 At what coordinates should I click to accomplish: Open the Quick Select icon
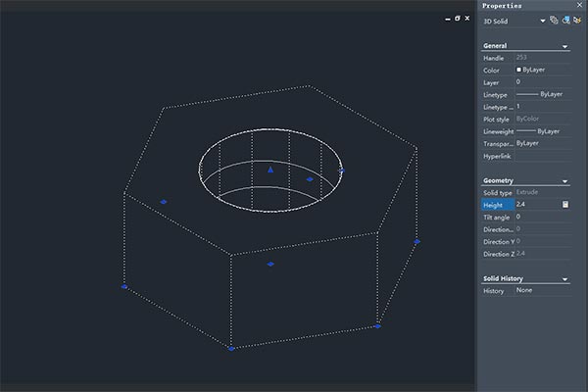coord(577,21)
